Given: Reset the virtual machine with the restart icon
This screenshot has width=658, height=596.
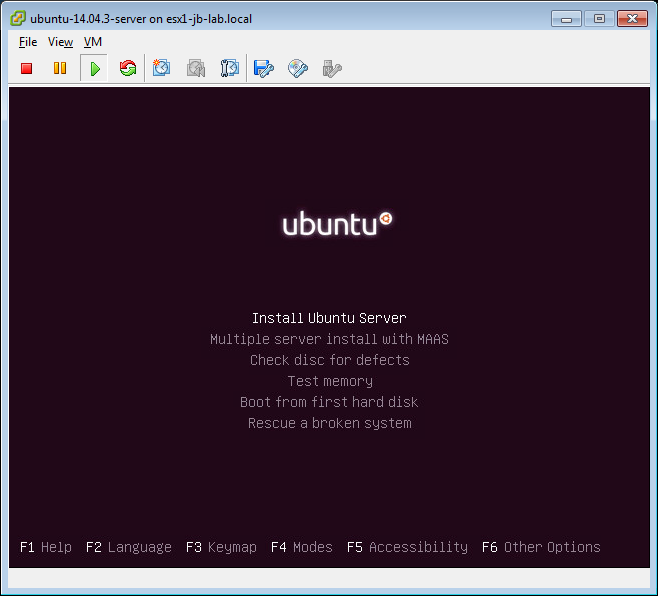Looking at the screenshot, I should tap(127, 68).
